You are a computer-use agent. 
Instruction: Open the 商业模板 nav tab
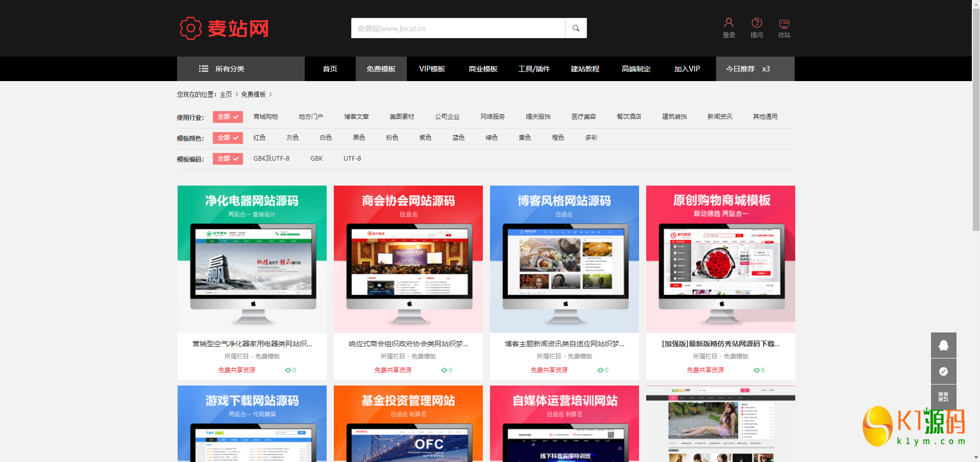(x=483, y=69)
